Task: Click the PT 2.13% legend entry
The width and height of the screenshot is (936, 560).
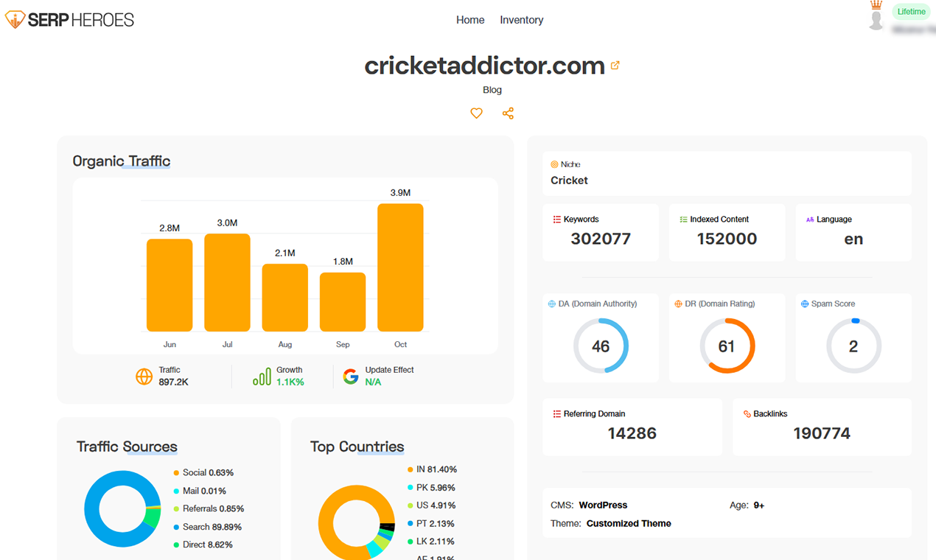Action: 431,524
